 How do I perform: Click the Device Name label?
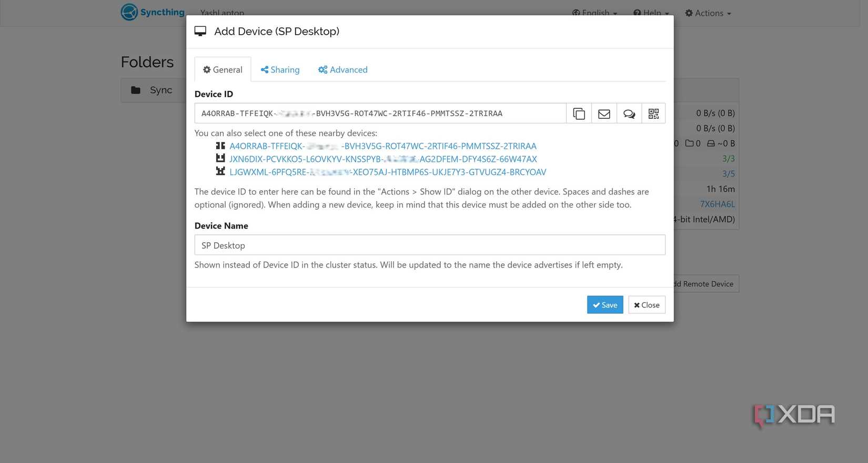[x=221, y=225]
